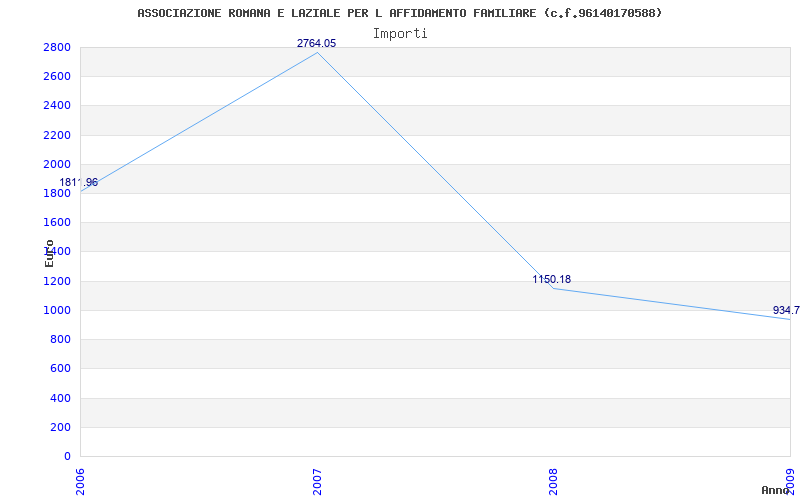Select the 2764.05 data label
This screenshot has width=800, height=500.
(x=316, y=43)
